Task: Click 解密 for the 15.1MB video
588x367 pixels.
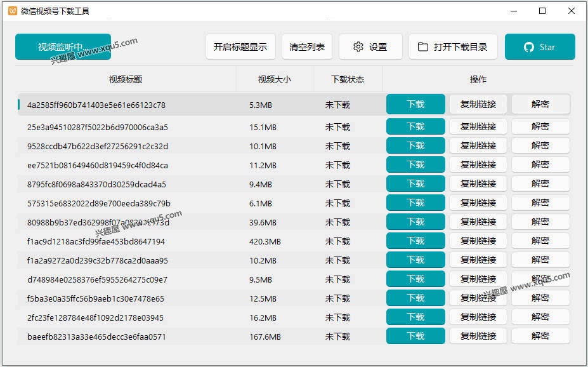Action: point(540,126)
